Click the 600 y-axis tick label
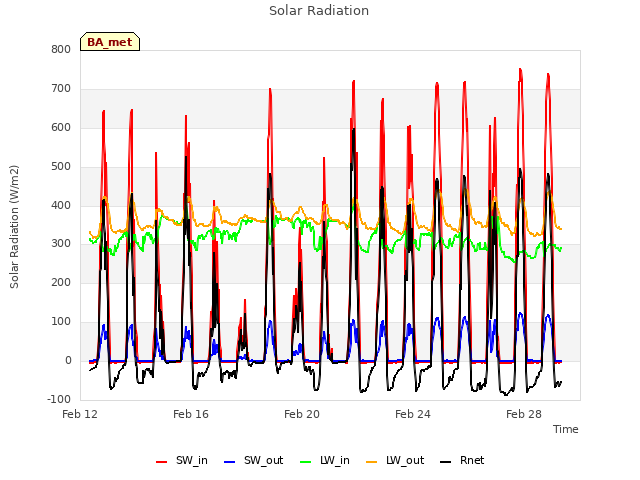Image resolution: width=640 pixels, height=480 pixels. click(x=61, y=128)
